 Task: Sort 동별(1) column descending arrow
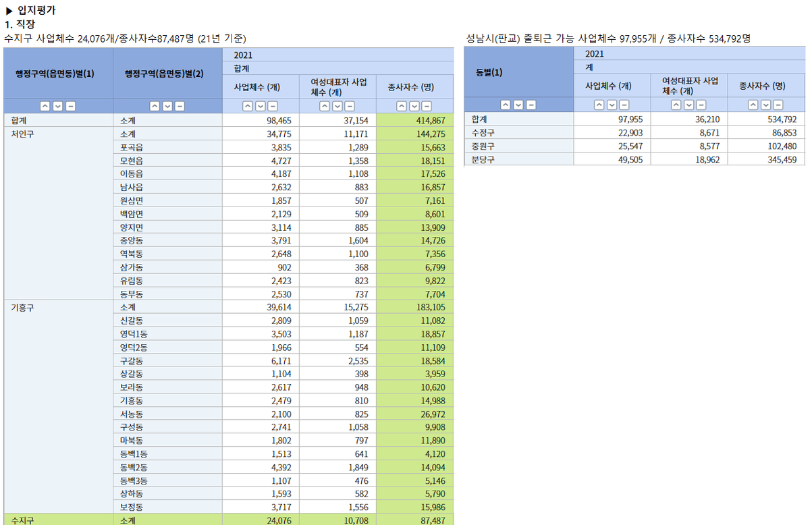click(518, 105)
